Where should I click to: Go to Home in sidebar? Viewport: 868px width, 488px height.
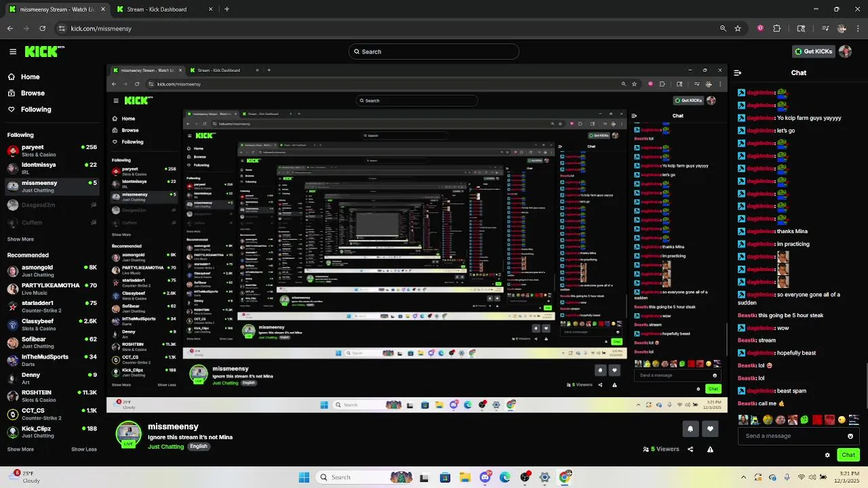point(30,77)
